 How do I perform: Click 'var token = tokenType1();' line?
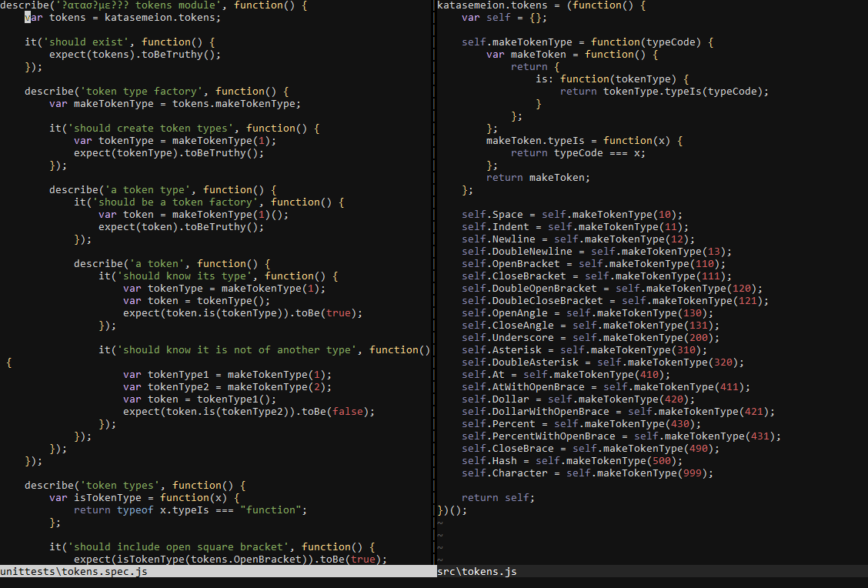pos(200,399)
